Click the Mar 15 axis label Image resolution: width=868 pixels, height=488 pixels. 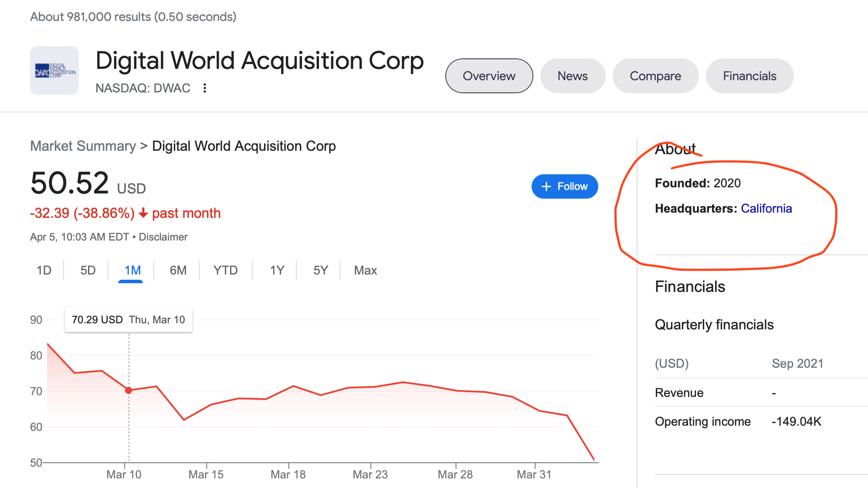[x=206, y=474]
